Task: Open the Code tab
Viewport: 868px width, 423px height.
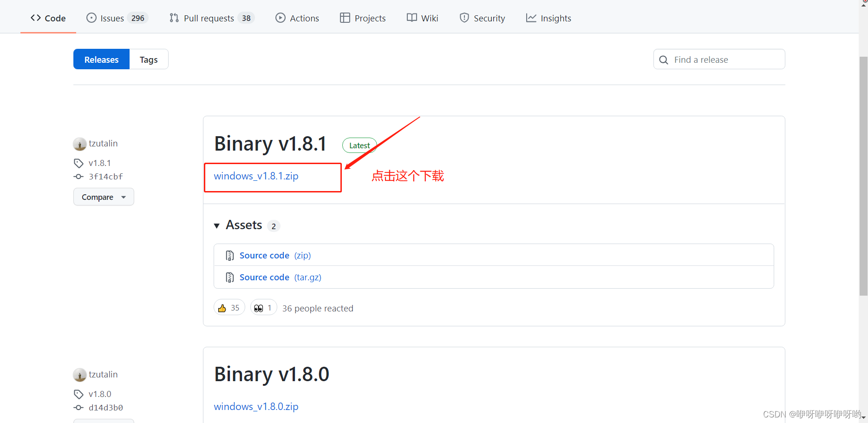Action: [48, 18]
